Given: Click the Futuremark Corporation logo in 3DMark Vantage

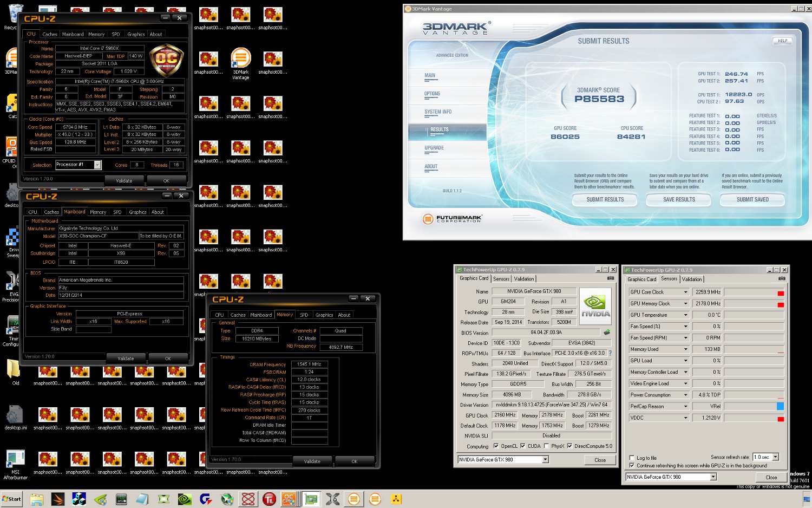Looking at the screenshot, I should (452, 219).
